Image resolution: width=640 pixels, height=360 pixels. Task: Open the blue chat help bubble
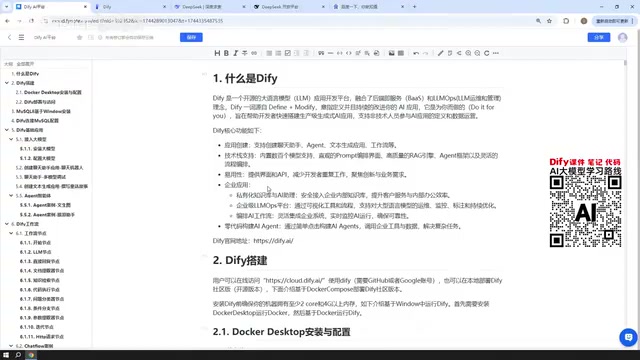628,337
